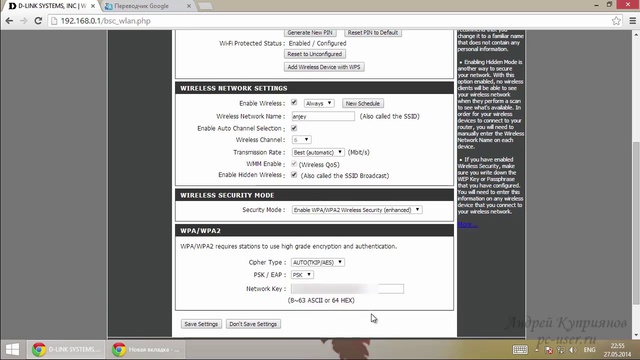Open Transmission Rate dropdown
The width and height of the screenshot is (640, 360).
(318, 152)
